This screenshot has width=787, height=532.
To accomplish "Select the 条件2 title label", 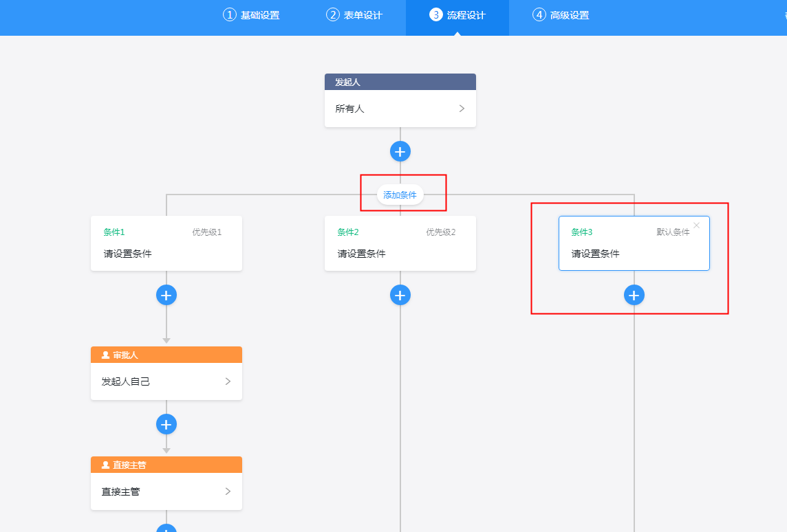I will click(348, 232).
